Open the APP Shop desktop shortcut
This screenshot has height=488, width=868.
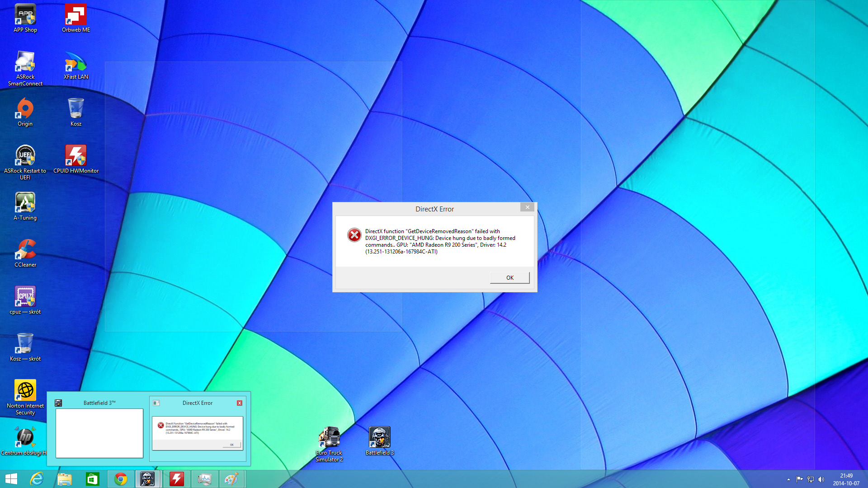click(25, 19)
